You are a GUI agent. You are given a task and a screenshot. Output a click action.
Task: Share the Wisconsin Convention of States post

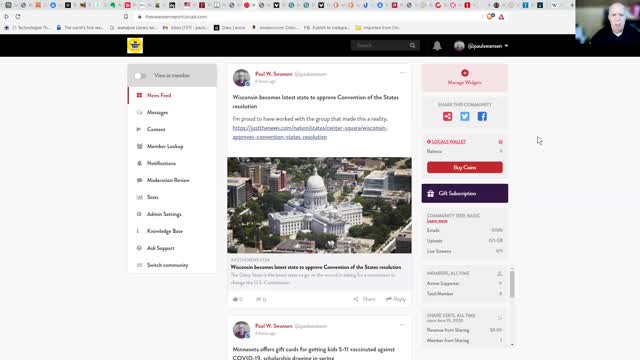tap(364, 299)
